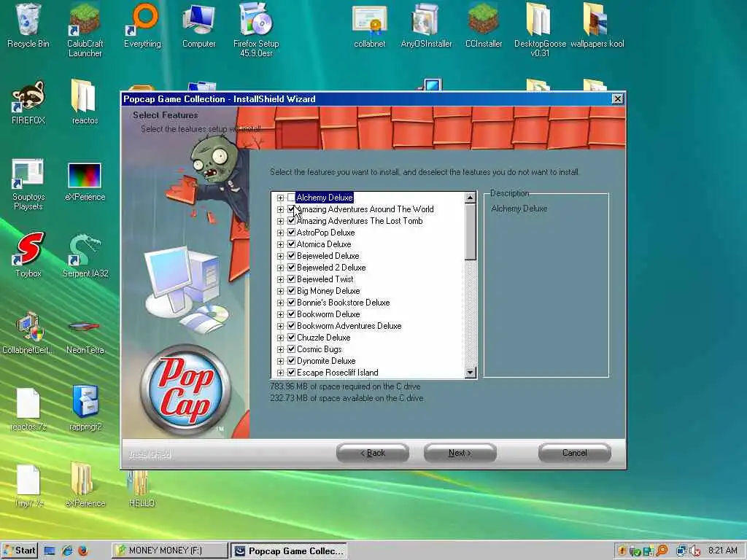The width and height of the screenshot is (747, 560).
Task: Expand the Dynomite Deluxe node
Action: pyautogui.click(x=280, y=361)
